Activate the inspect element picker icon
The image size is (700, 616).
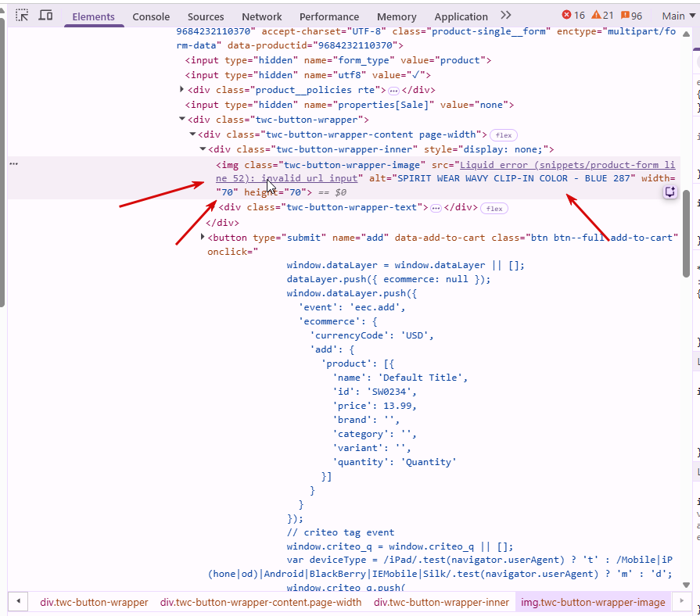[x=21, y=16]
